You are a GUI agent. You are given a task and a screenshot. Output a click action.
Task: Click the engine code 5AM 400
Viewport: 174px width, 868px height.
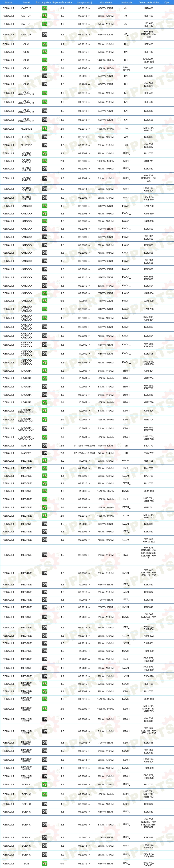click(148, 301)
